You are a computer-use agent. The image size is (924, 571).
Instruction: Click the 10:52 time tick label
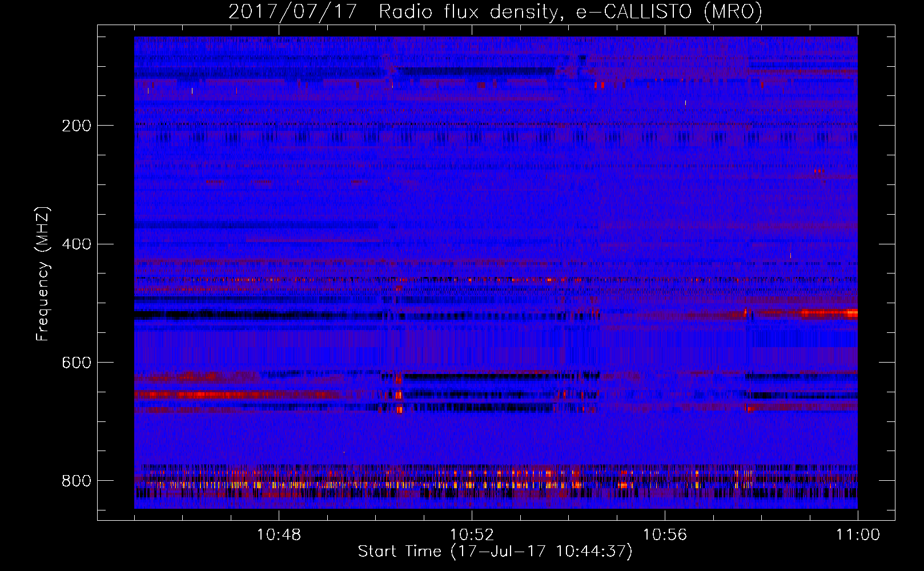pyautogui.click(x=472, y=535)
